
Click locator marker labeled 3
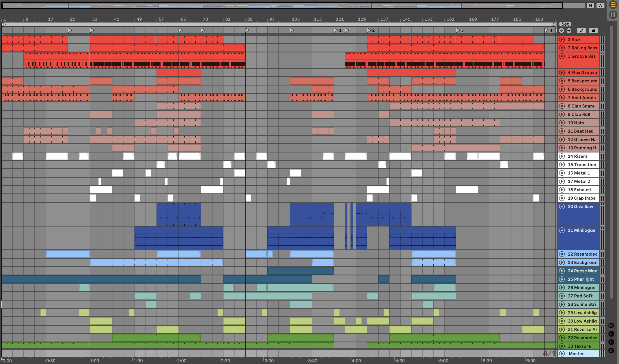tap(458, 30)
